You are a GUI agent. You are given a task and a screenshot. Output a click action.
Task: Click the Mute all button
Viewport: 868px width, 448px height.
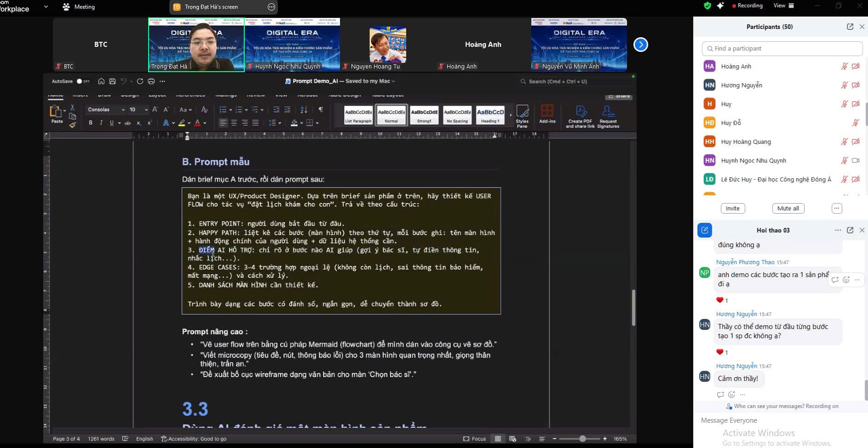click(788, 208)
